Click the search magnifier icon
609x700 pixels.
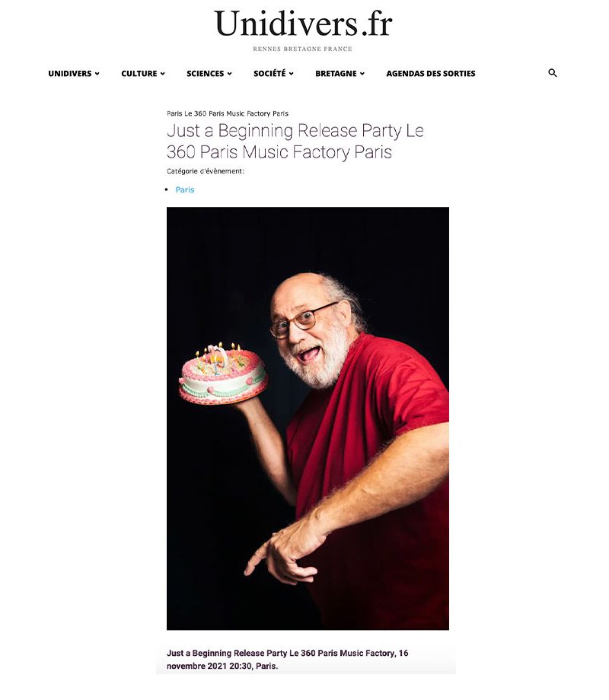[552, 73]
